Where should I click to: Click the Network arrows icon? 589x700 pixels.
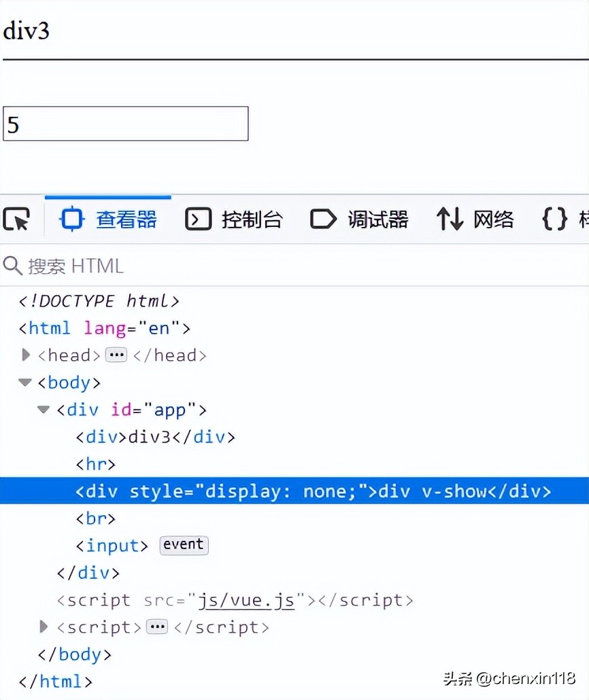click(450, 219)
